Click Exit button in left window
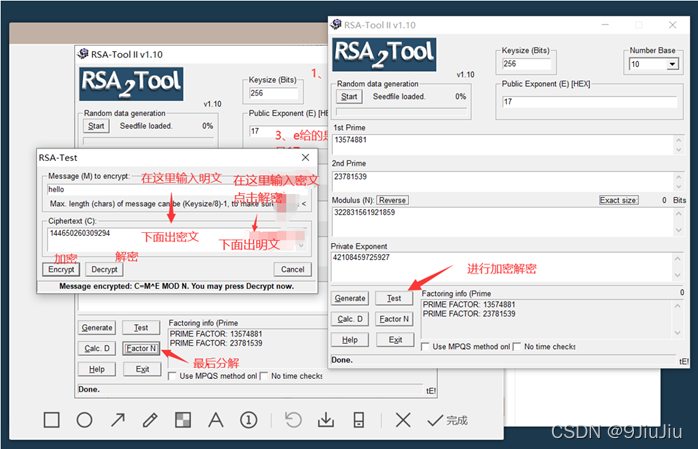The width and height of the screenshot is (698, 449). click(x=142, y=369)
